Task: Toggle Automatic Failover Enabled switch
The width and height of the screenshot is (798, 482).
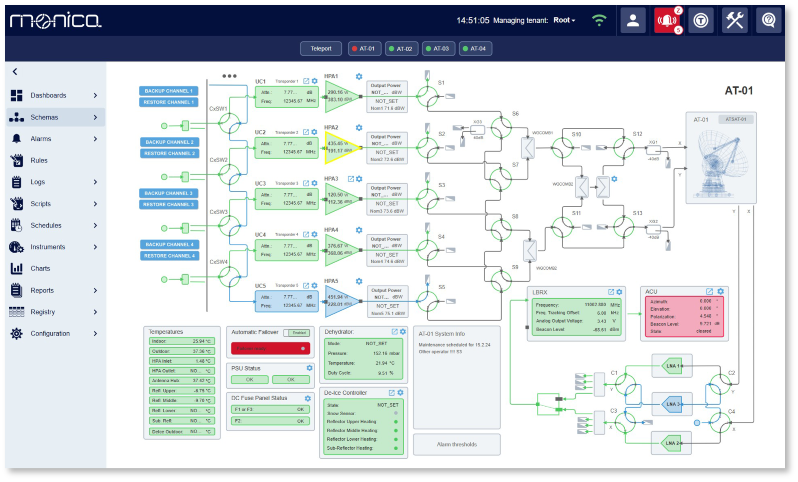Action: click(297, 333)
